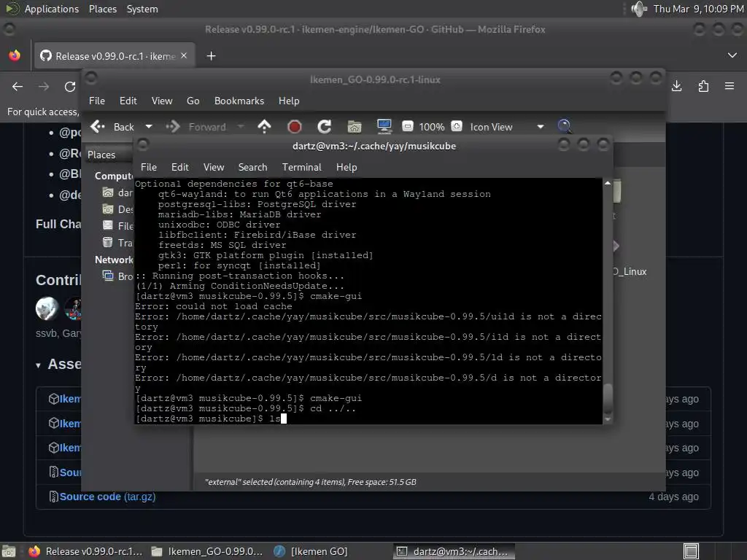Click Back arrow in file manager toolbar
This screenshot has width=747, height=560.
(98, 127)
